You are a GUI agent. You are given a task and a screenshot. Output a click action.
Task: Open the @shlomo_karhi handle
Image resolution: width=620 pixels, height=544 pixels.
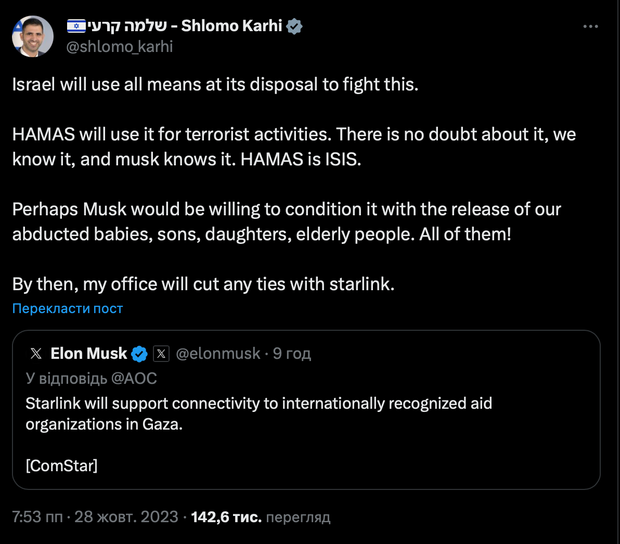(119, 47)
